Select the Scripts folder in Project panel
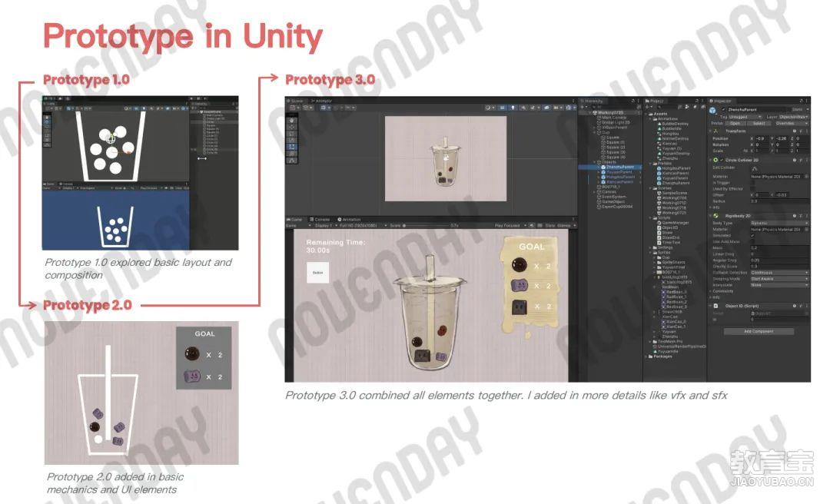The image size is (830, 504). (662, 217)
